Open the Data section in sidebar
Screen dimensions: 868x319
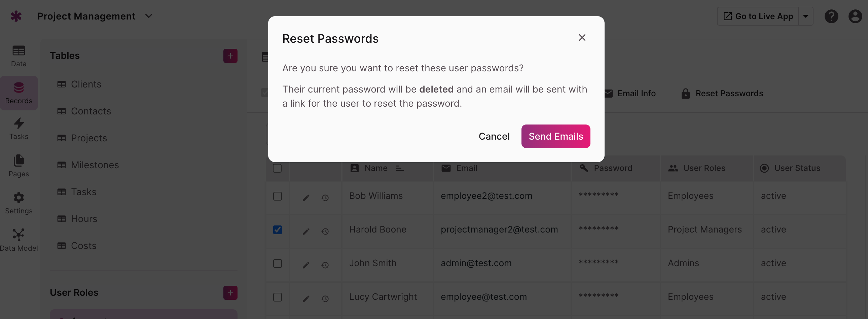point(19,56)
